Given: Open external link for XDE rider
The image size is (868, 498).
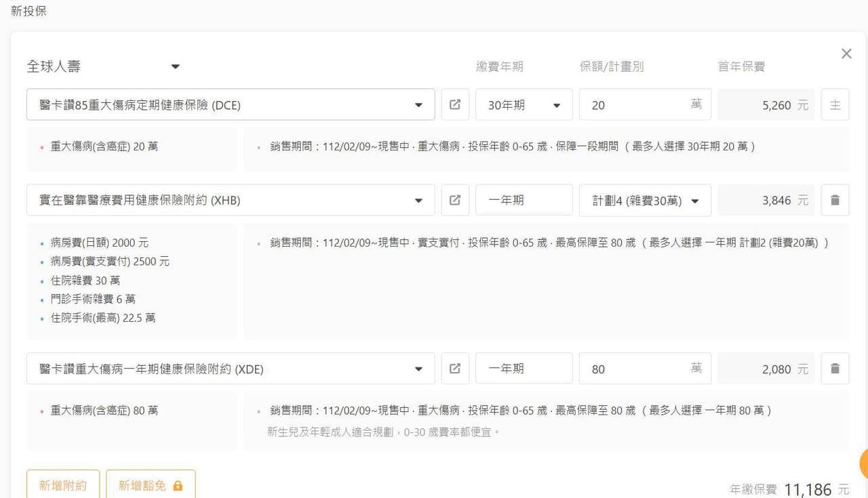Looking at the screenshot, I should [x=455, y=369].
